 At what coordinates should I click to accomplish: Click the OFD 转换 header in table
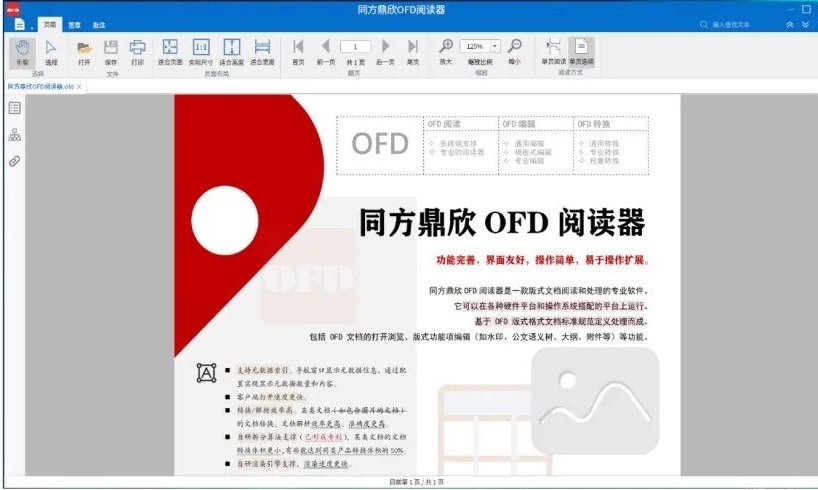[x=593, y=124]
